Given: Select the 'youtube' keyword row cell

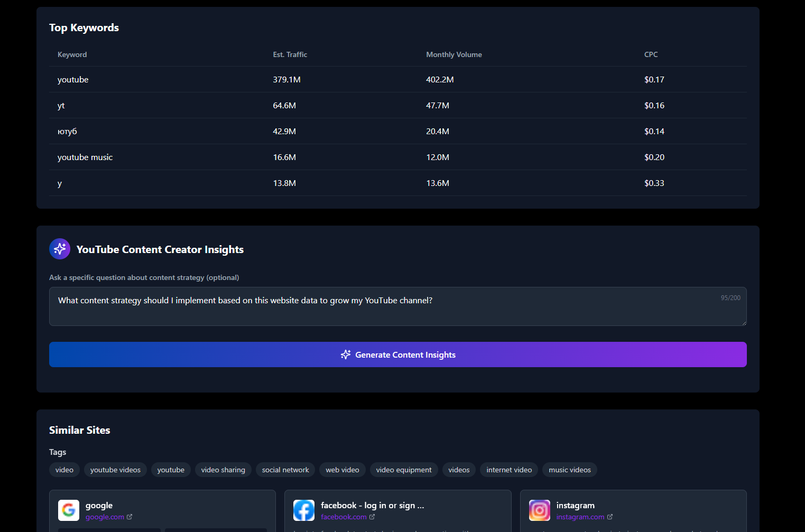Looking at the screenshot, I should coord(73,79).
